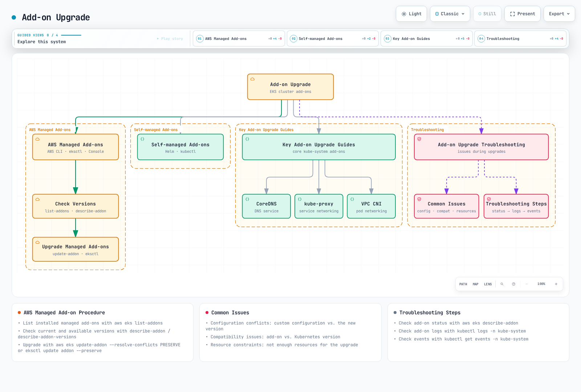Open the Classic style dropdown
The height and width of the screenshot is (392, 581).
(x=450, y=14)
